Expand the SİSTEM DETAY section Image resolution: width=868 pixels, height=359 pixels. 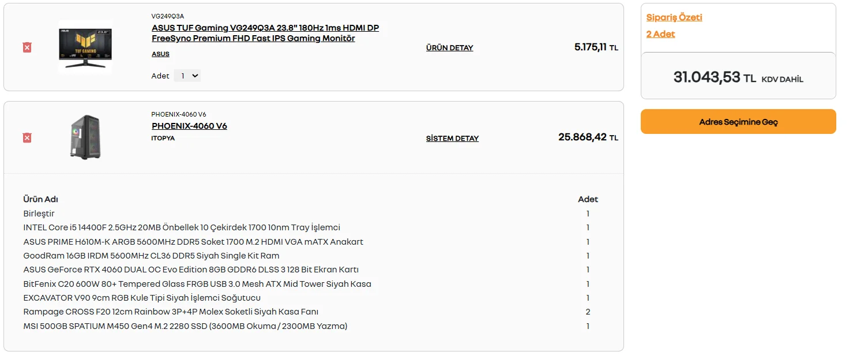tap(452, 139)
